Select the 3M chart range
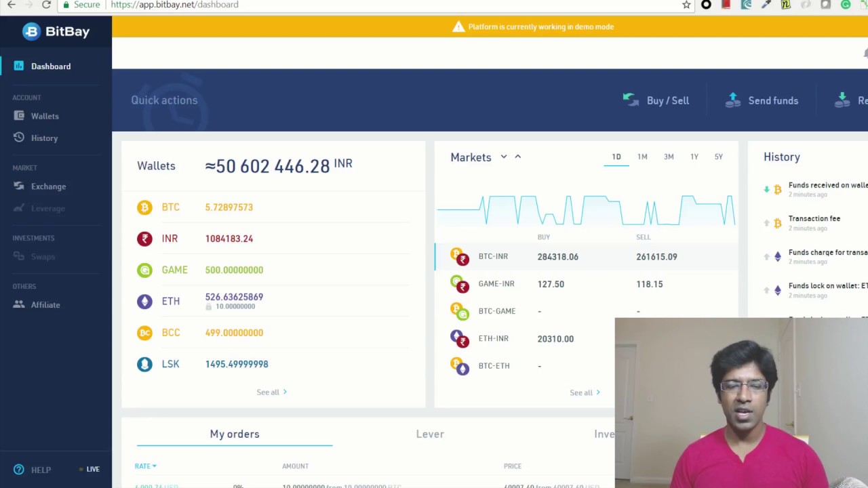 669,157
